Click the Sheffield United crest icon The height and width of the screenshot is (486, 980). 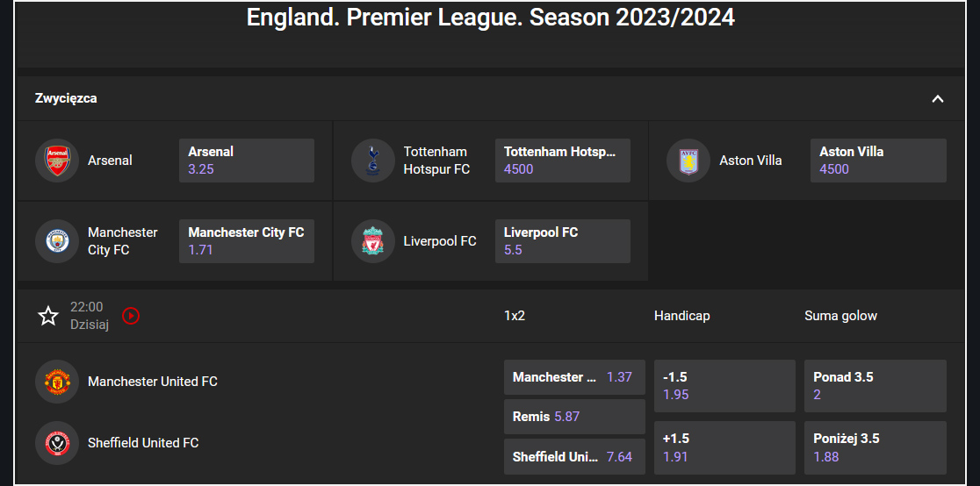[x=57, y=443]
